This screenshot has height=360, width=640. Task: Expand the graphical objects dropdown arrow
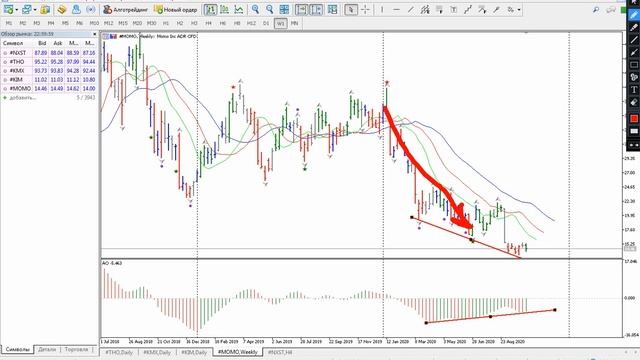(x=519, y=10)
